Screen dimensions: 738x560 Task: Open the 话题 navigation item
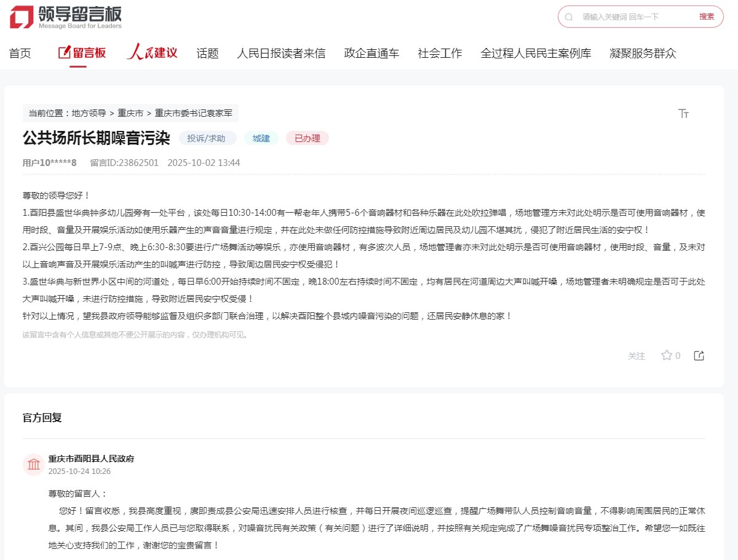point(207,53)
